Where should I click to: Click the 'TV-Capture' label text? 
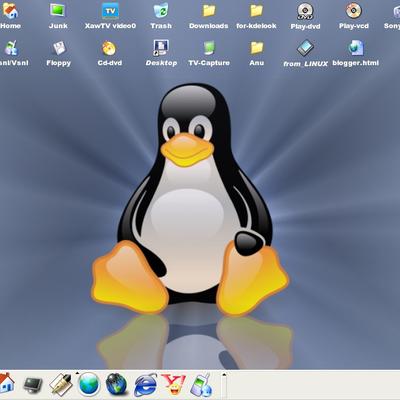tap(209, 63)
